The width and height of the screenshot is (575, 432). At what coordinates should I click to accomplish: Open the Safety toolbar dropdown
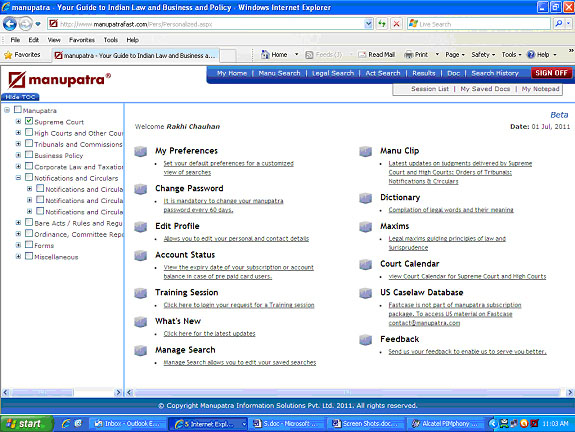483,55
